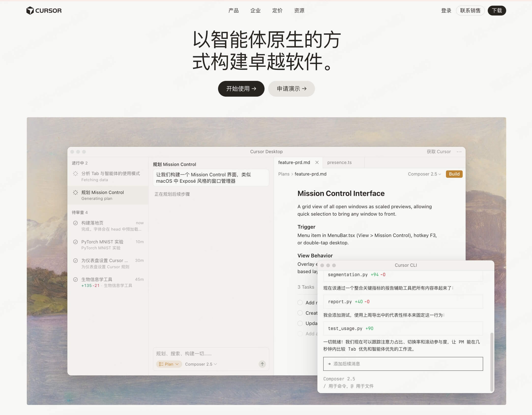Viewport: 532px width, 415px height.
Task: Focus the 添加后续消息 input in Cursor CLI
Action: click(x=403, y=364)
